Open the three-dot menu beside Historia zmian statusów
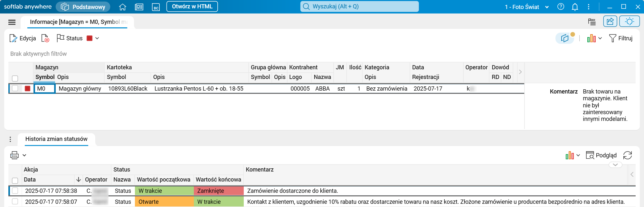Image resolution: width=644 pixels, height=207 pixels. (x=10, y=139)
